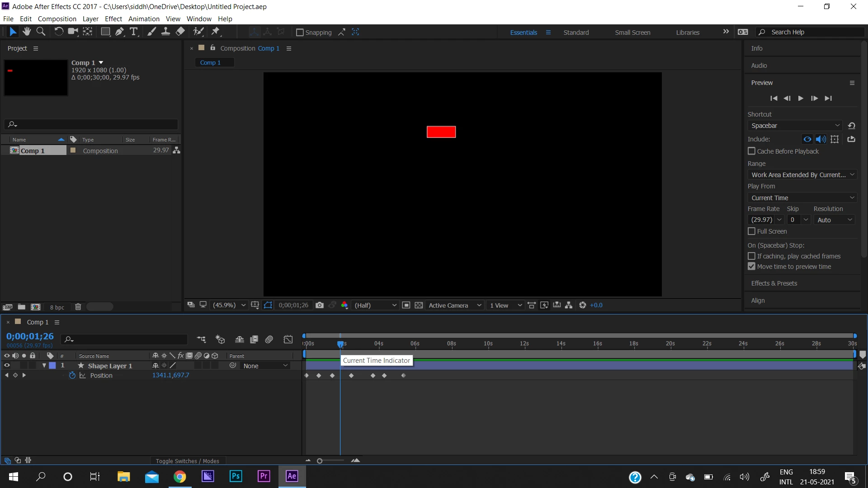868x488 pixels.
Task: Open the Half resolution dropdown
Action: pos(375,305)
